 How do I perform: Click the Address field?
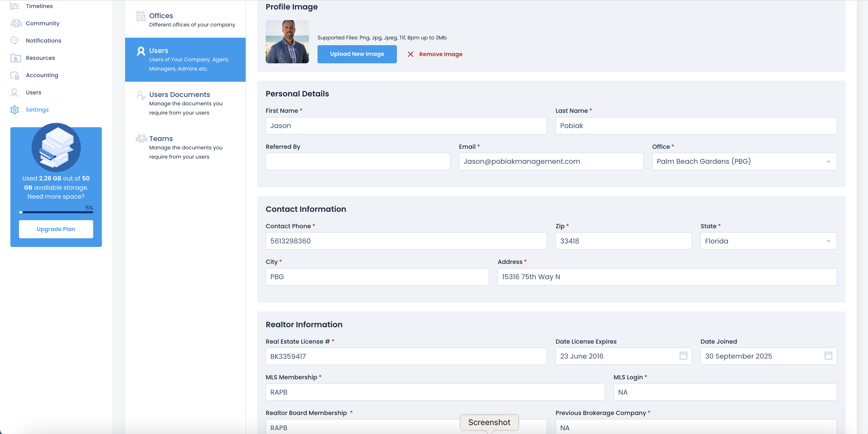click(x=667, y=277)
